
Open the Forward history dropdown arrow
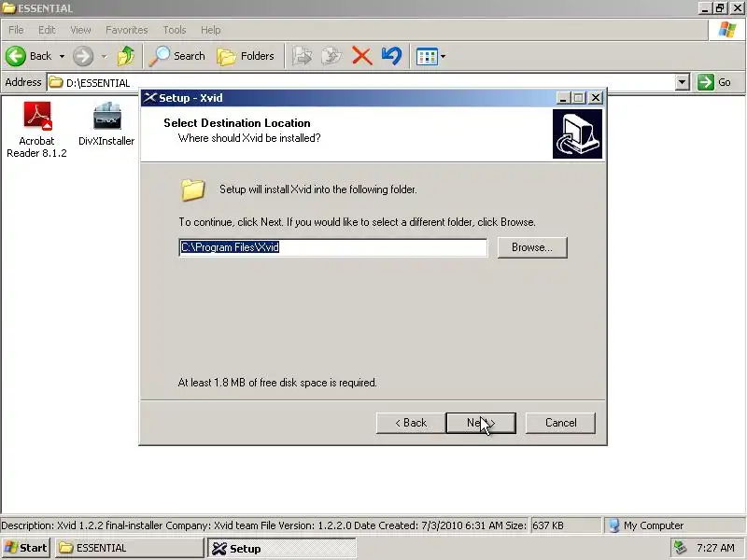[x=104, y=56]
